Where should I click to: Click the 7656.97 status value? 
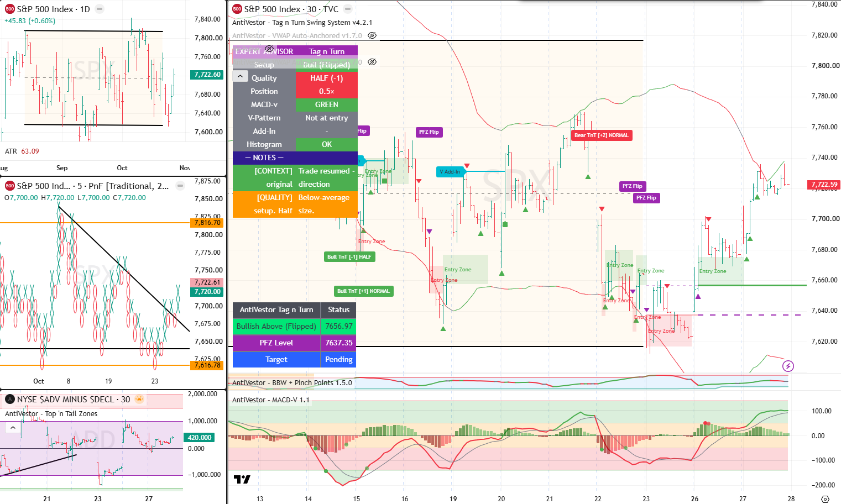[x=339, y=326]
